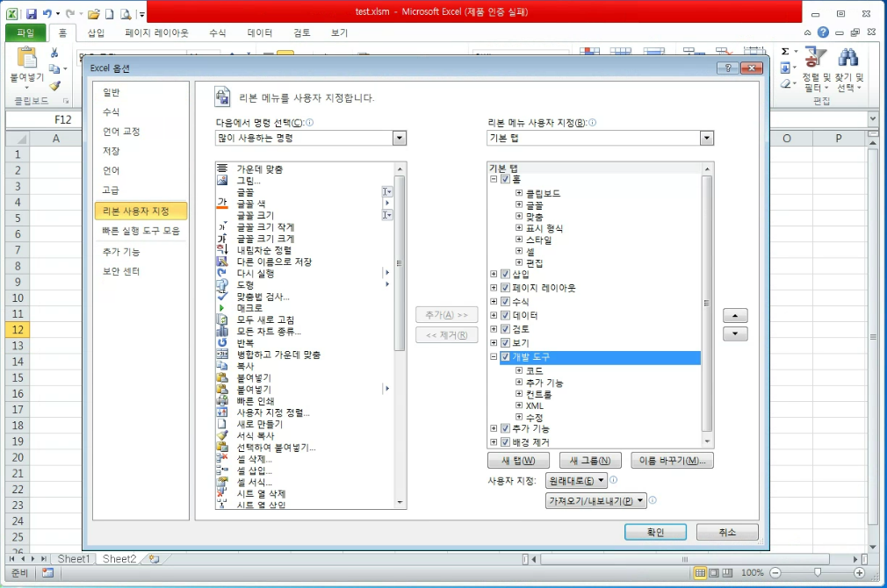Uncheck the 홈 tab checkbox
This screenshot has width=887, height=588.
[x=506, y=179]
